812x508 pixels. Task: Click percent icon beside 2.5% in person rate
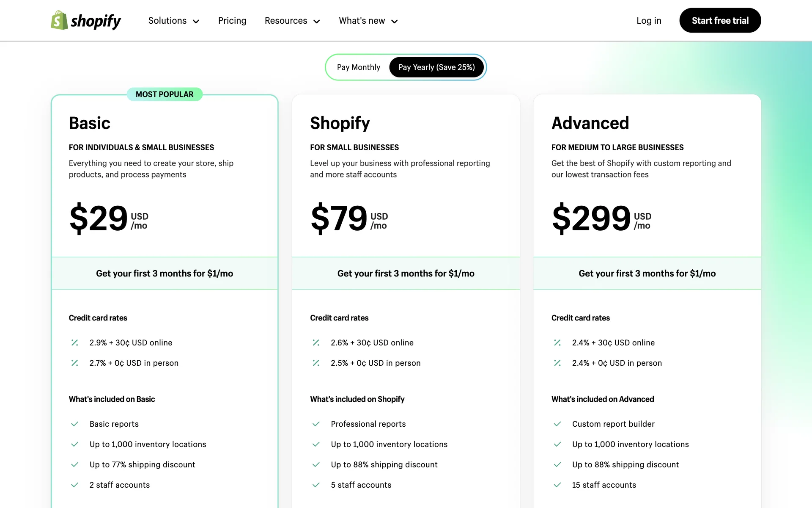(316, 363)
